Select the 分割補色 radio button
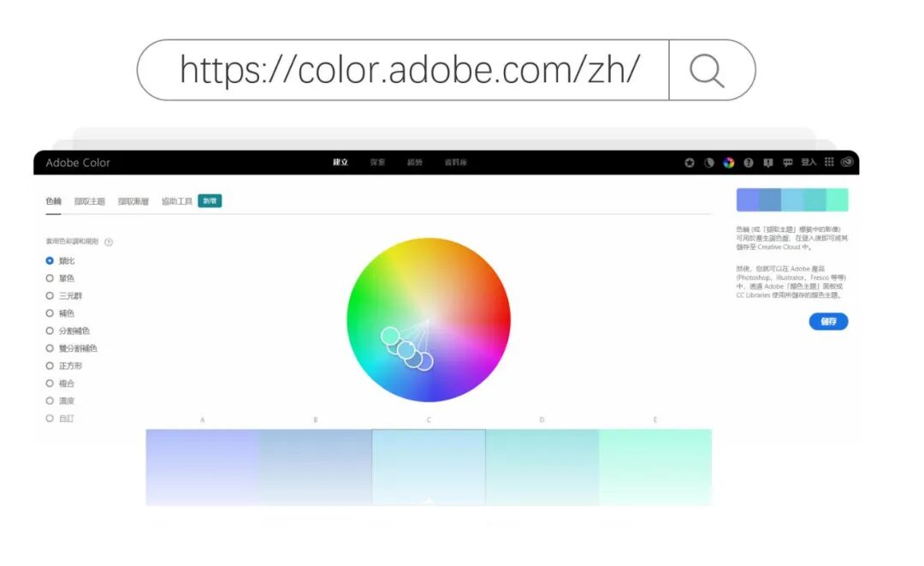Image resolution: width=924 pixels, height=566 pixels. click(50, 331)
